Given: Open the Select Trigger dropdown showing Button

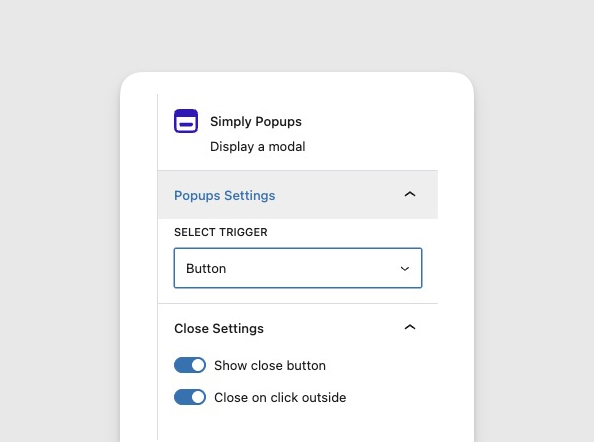Looking at the screenshot, I should pyautogui.click(x=298, y=268).
